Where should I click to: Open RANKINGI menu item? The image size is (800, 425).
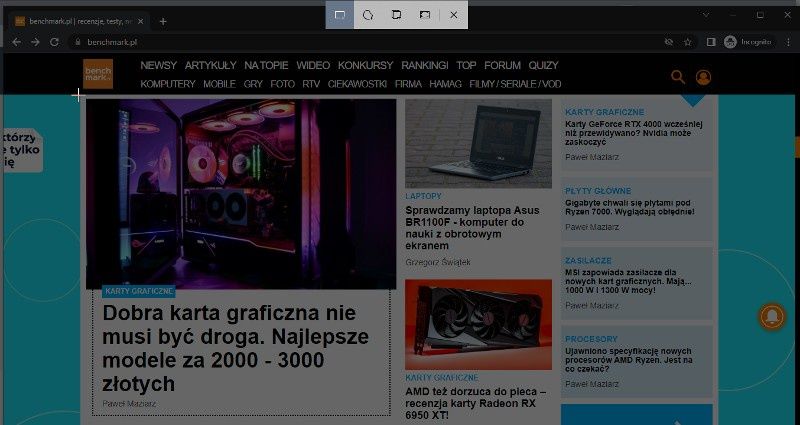click(425, 65)
